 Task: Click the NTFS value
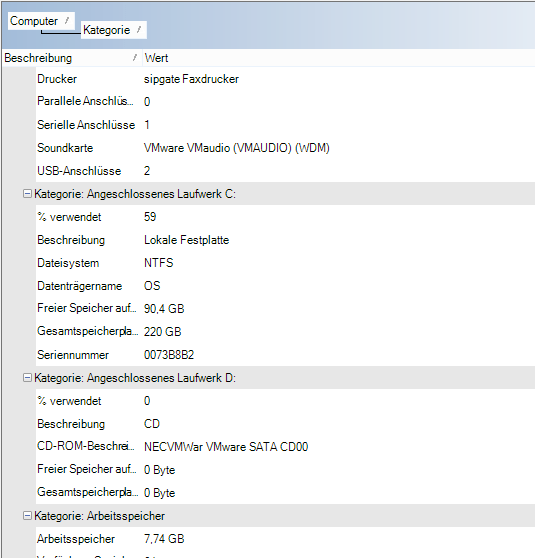[x=158, y=263]
